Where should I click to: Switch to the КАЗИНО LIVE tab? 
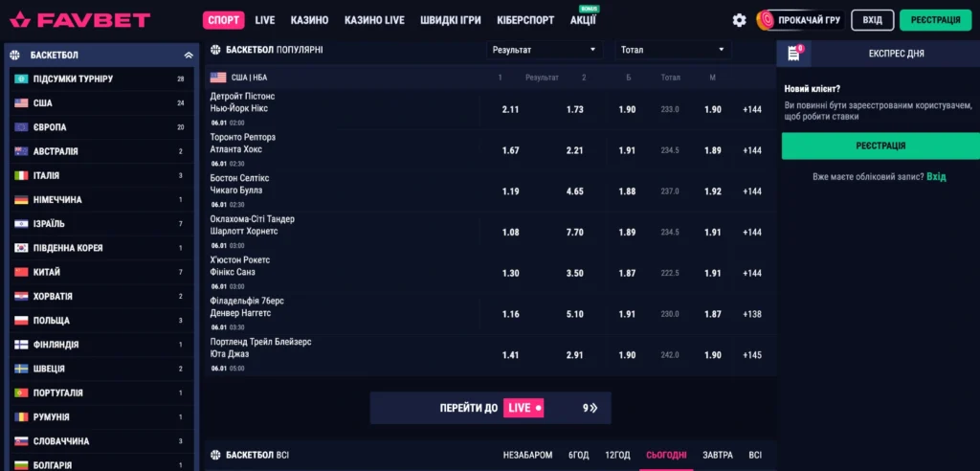(x=374, y=20)
